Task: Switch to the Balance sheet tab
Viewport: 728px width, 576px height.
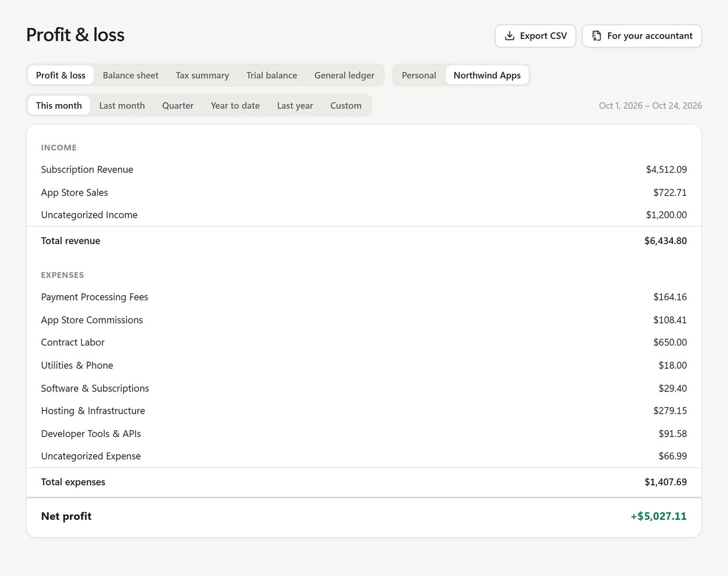Action: [131, 75]
